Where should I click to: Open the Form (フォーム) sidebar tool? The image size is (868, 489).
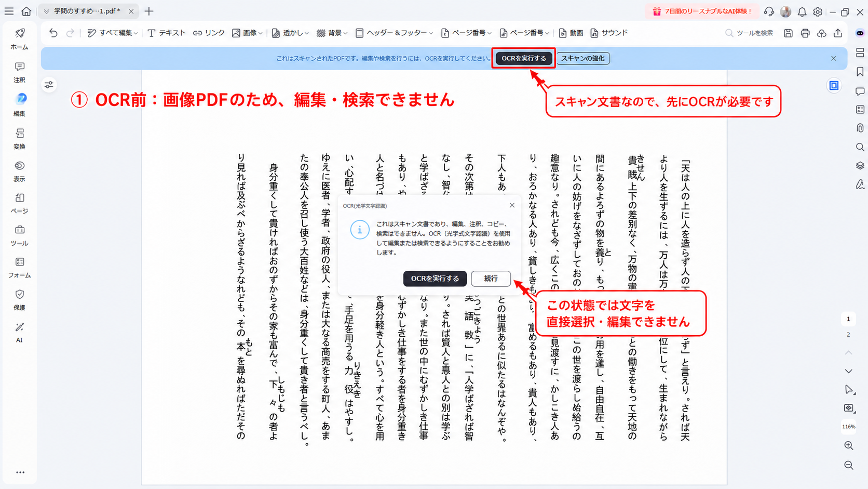19,268
